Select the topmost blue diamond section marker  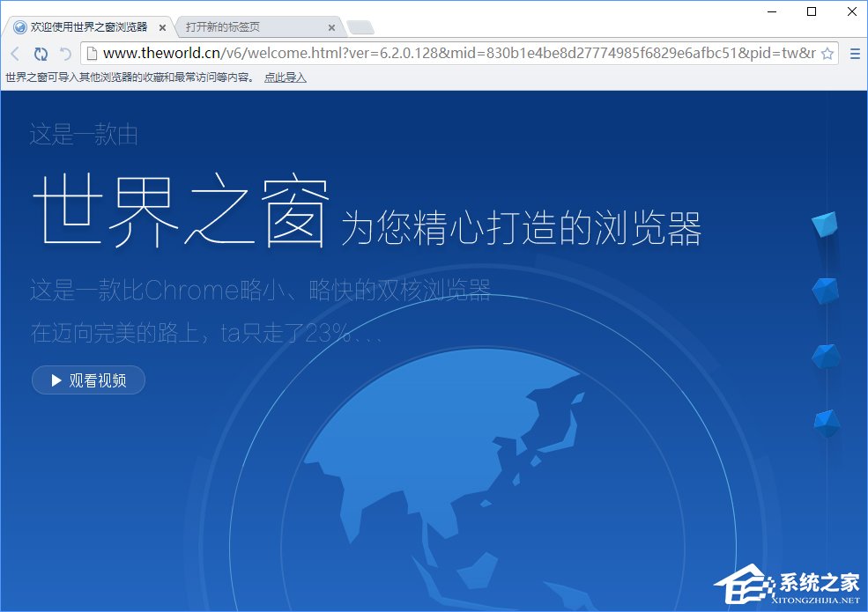tap(825, 224)
